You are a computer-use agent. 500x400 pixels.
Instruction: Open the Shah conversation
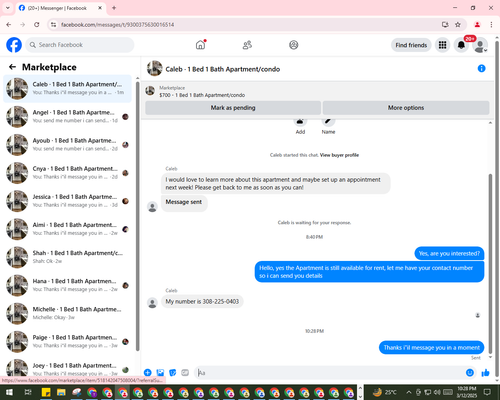coord(67,257)
